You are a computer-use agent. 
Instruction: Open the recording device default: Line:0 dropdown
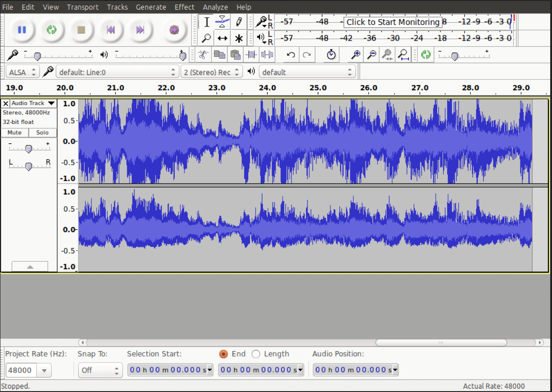tap(117, 72)
